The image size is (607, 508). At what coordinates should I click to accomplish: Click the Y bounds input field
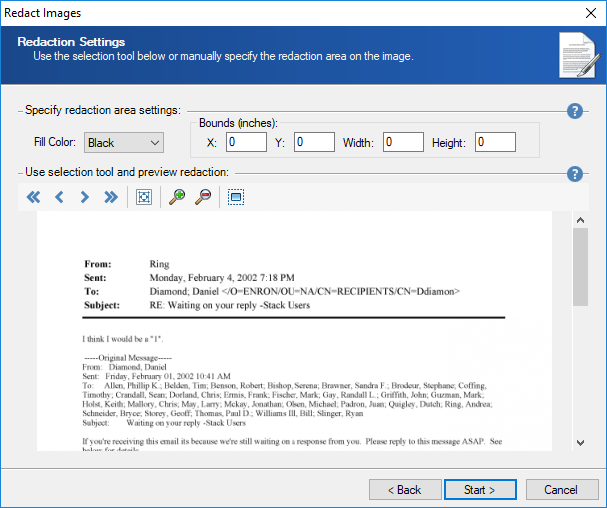[313, 142]
